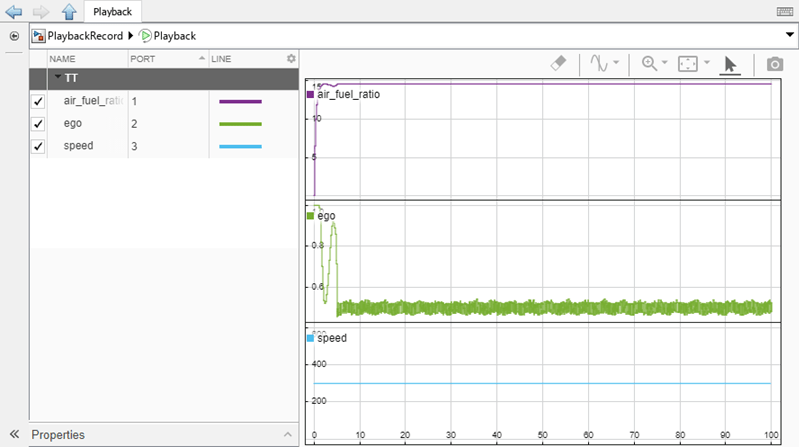Disable the speed signal checkbox
This screenshot has height=447, width=799.
[38, 146]
